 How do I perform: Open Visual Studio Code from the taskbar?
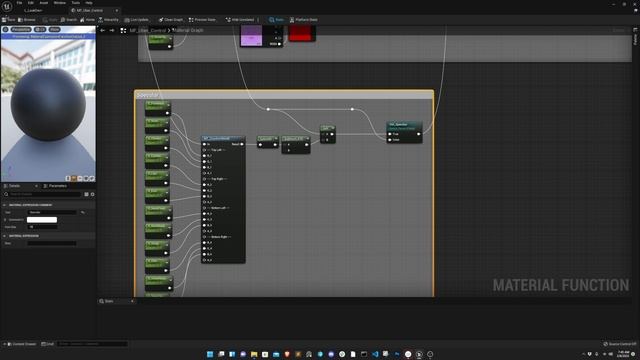coord(375,354)
